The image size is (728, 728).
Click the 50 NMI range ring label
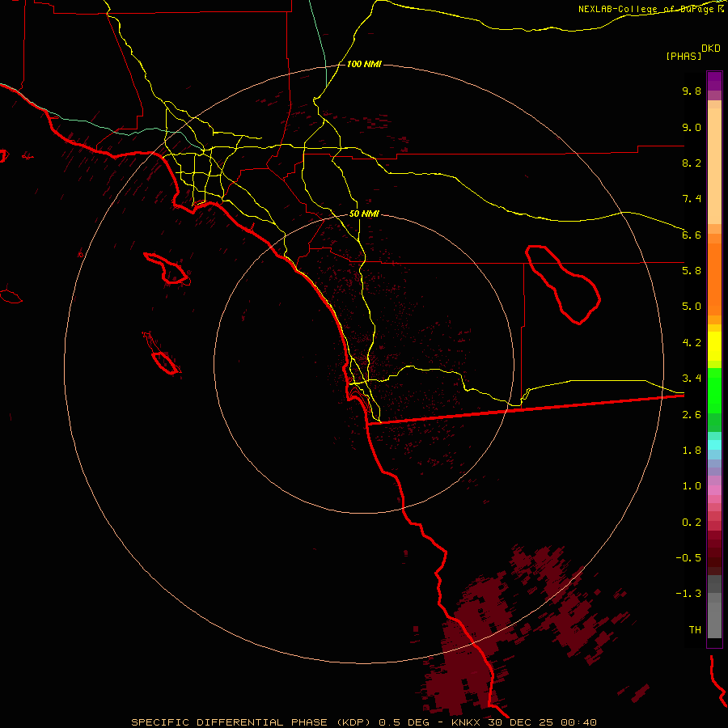(364, 214)
